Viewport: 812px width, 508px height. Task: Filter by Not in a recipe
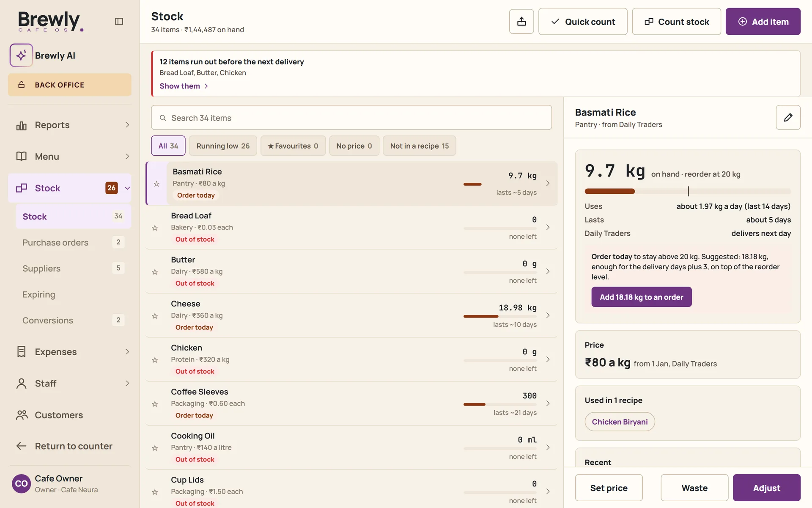point(420,146)
